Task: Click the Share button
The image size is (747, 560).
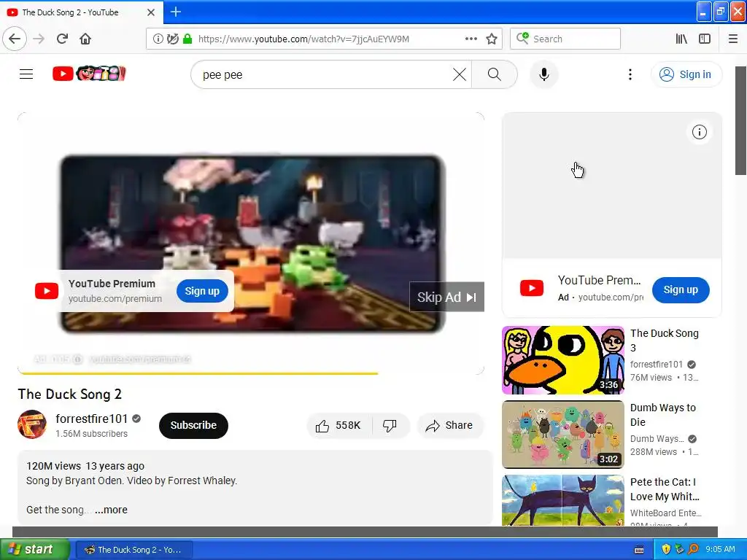Action: [x=449, y=425]
